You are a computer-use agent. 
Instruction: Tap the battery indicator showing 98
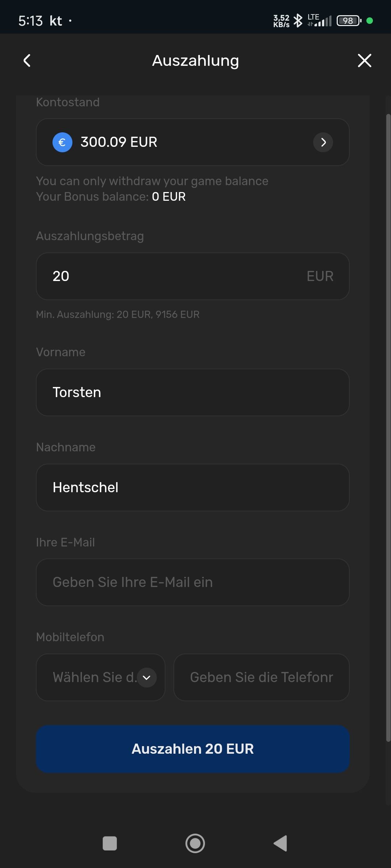(x=349, y=21)
